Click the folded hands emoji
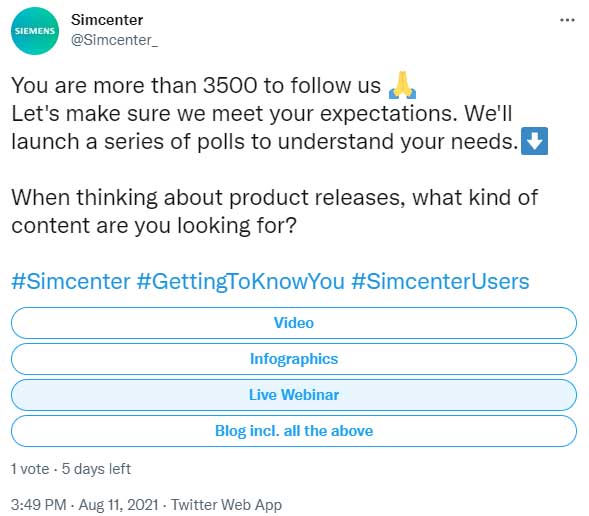The width and height of the screenshot is (589, 516). tap(402, 85)
